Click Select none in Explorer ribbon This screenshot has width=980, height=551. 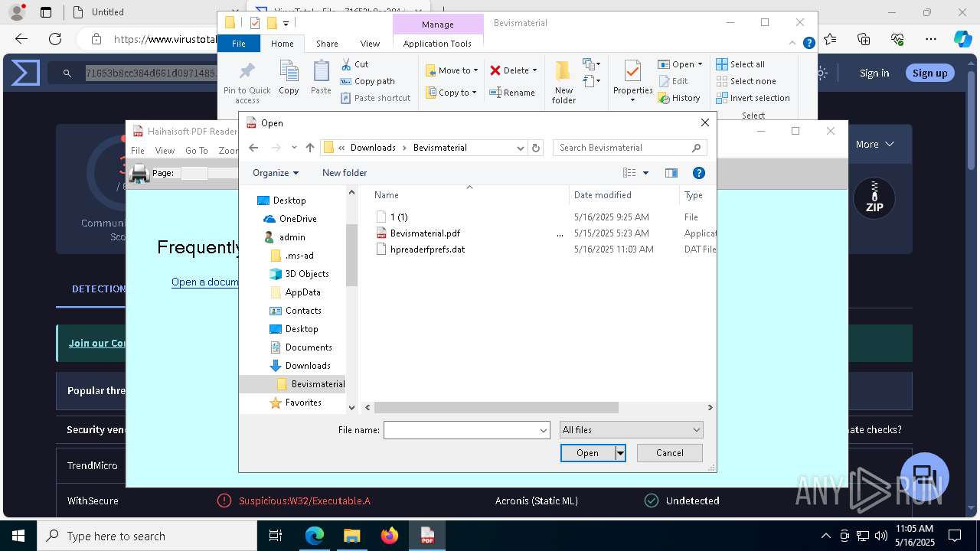(746, 81)
